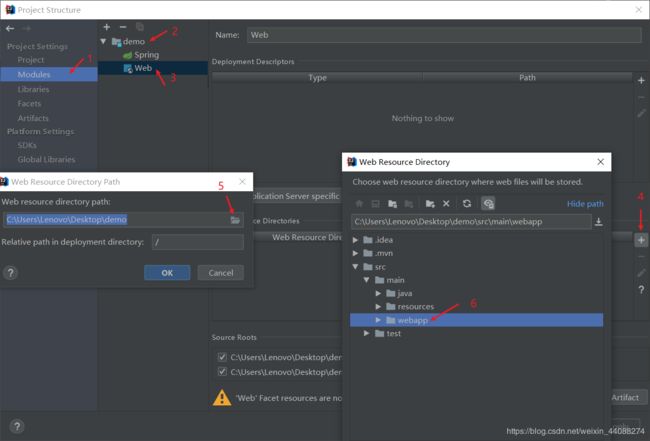
Task: Select the webapp folder row
Action: point(476,320)
